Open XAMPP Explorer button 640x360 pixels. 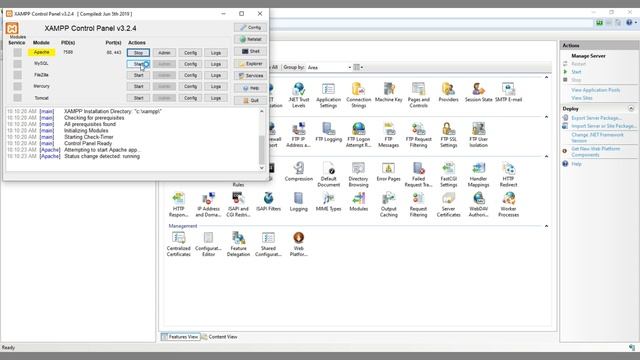(250, 64)
